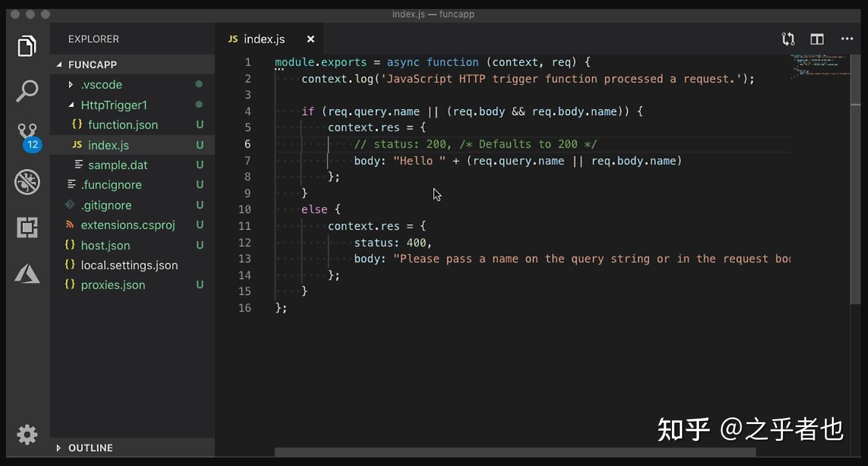The width and height of the screenshot is (868, 466).
Task: Click the braces icon beside host.json
Action: tap(70, 245)
